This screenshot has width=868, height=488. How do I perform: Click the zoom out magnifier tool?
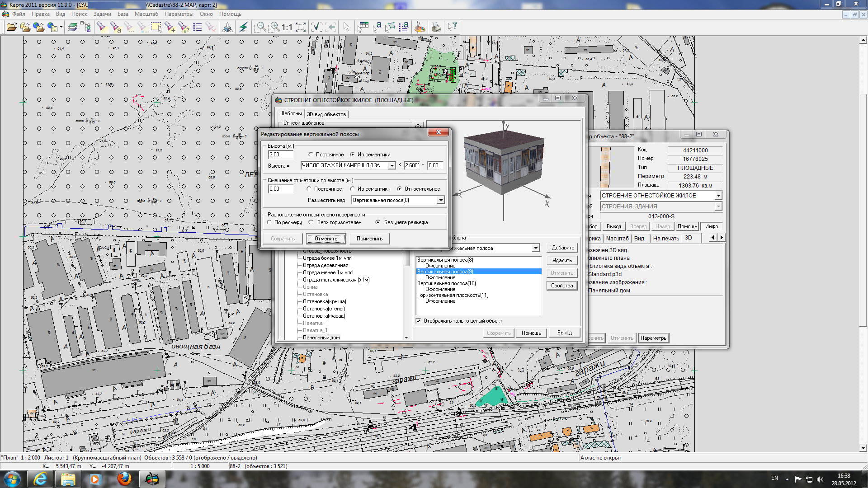(x=260, y=28)
